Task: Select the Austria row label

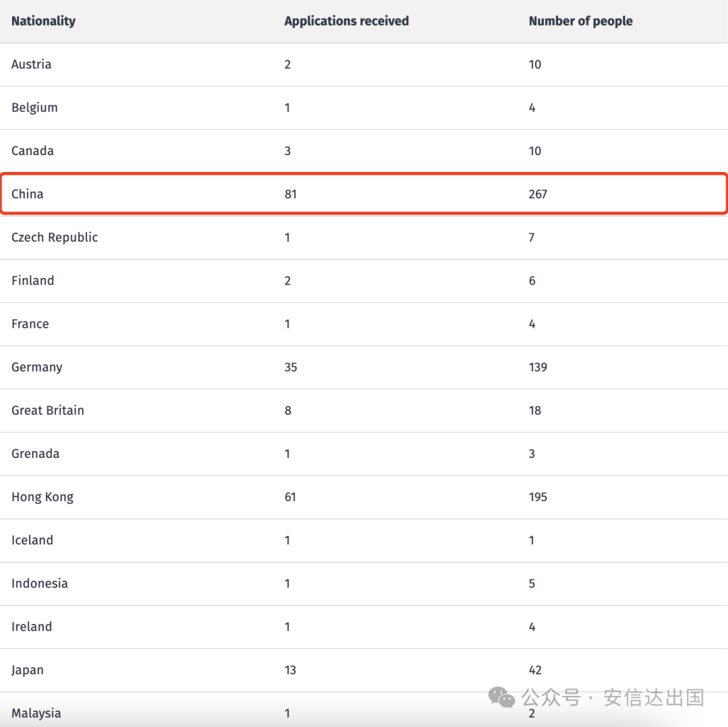Action: point(31,64)
